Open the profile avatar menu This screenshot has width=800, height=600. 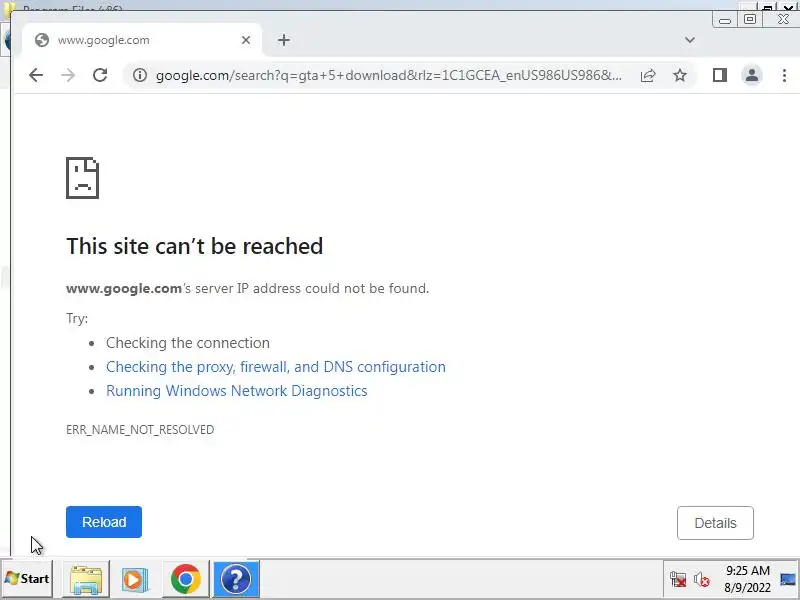[x=752, y=76]
